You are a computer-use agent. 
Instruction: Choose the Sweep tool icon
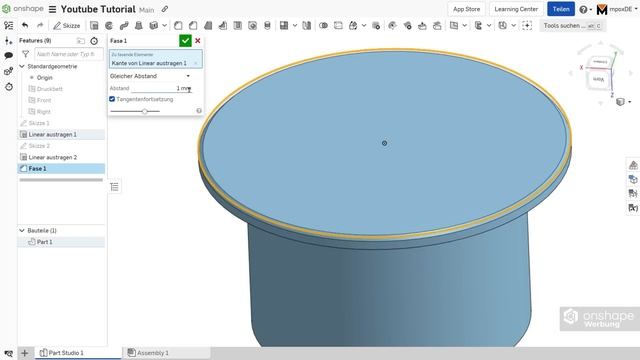[124, 26]
